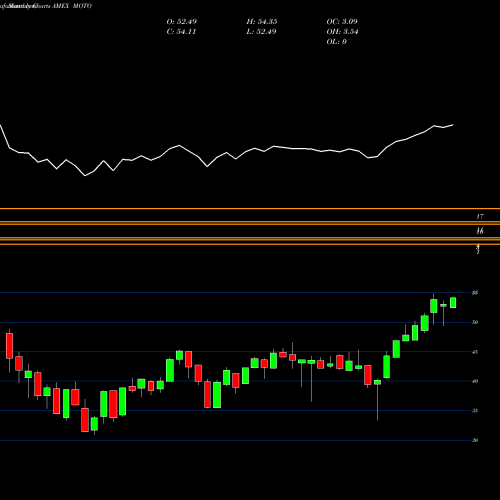Click the first red candlestick at chart start

click(9, 346)
